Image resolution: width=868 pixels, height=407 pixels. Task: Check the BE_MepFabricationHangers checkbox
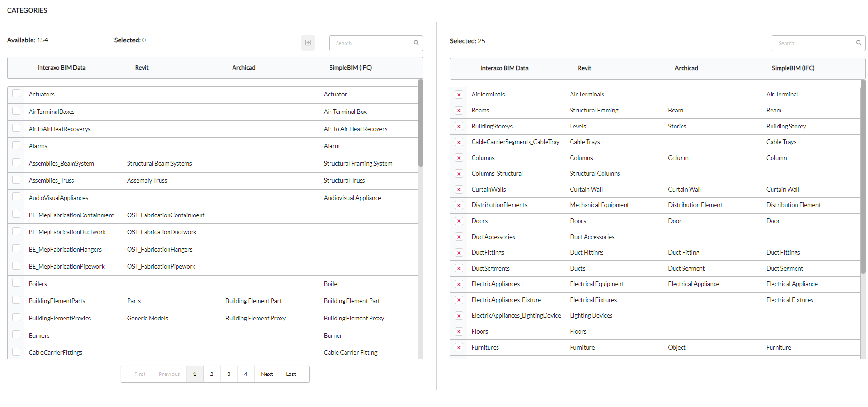coord(16,248)
